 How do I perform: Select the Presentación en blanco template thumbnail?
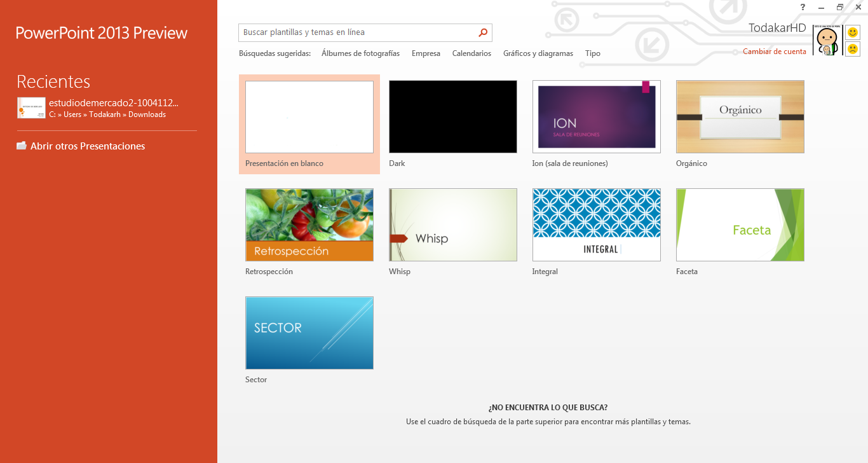(309, 117)
